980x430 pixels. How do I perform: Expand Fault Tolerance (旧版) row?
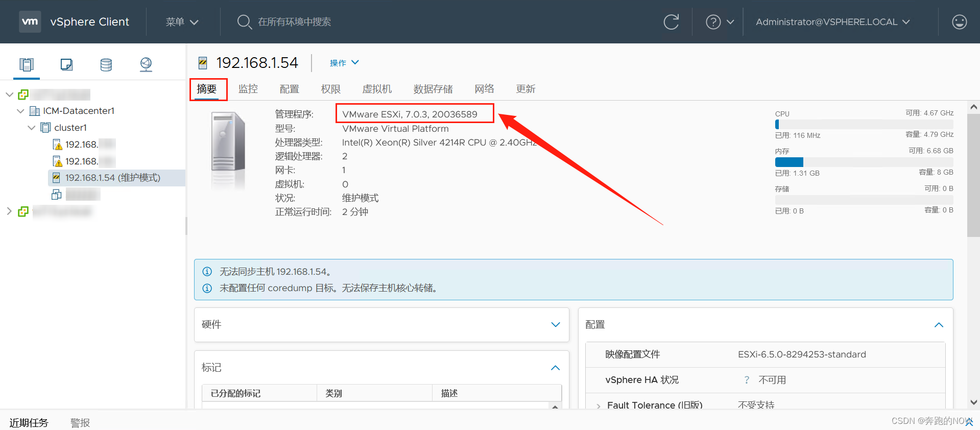599,406
